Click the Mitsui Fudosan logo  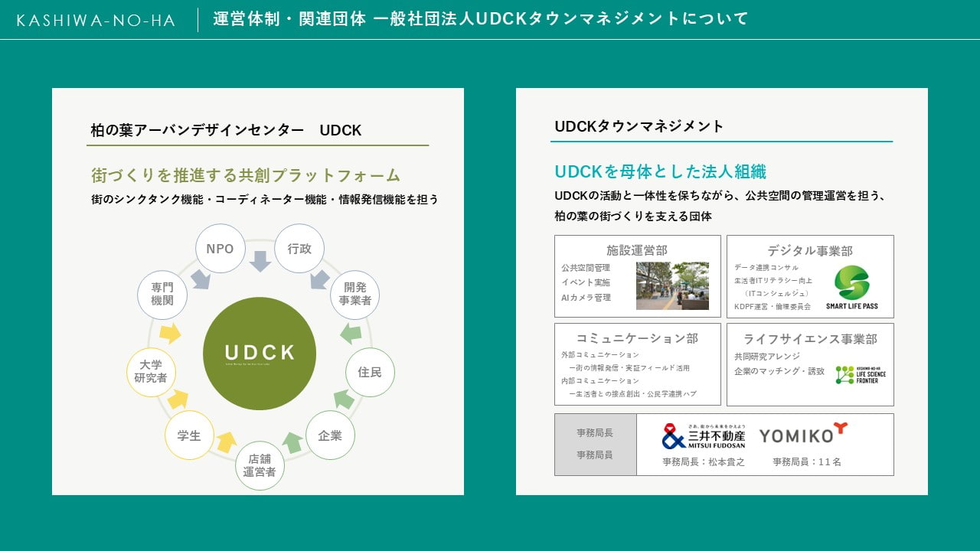pyautogui.click(x=704, y=436)
